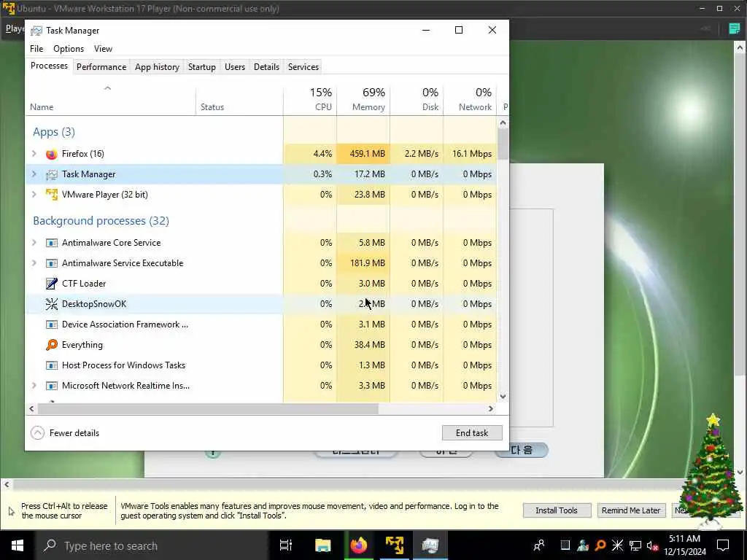Switch to the Performance tab
The height and width of the screenshot is (560, 747).
(x=101, y=67)
